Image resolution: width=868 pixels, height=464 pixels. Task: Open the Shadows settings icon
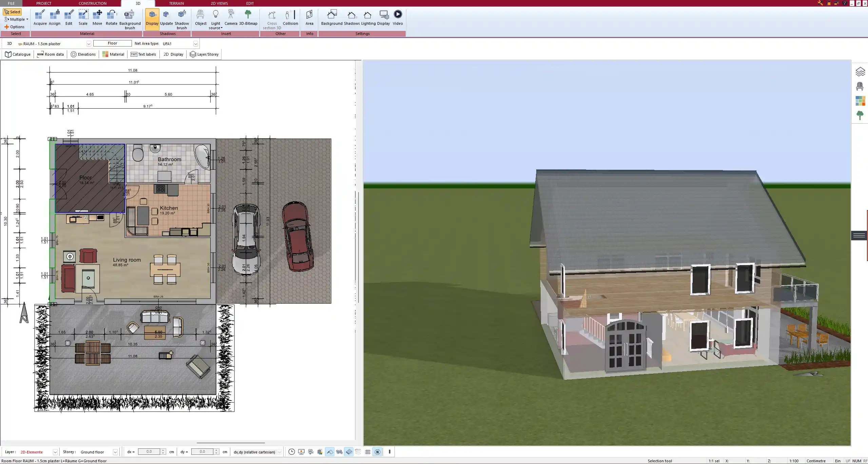pos(352,18)
